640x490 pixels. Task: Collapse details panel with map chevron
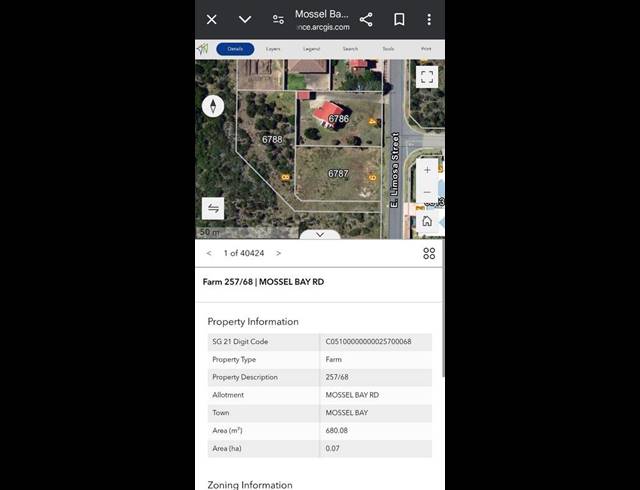[x=320, y=235]
